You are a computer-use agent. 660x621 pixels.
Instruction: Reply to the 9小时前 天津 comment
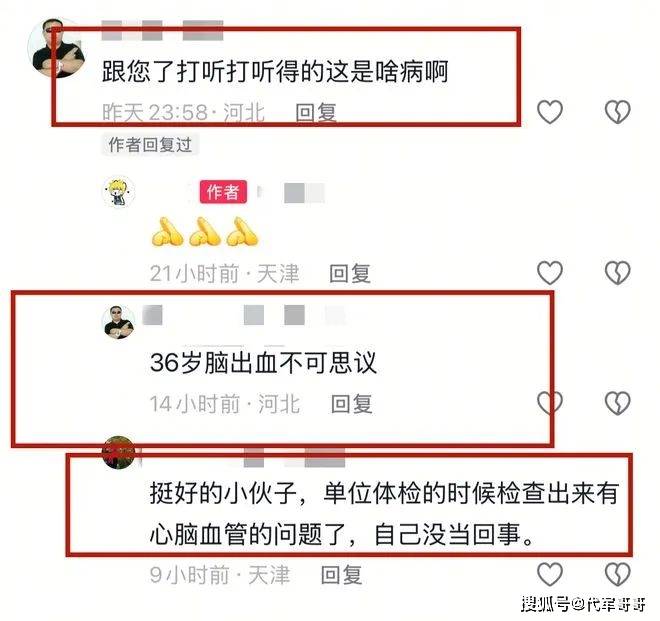341,575
